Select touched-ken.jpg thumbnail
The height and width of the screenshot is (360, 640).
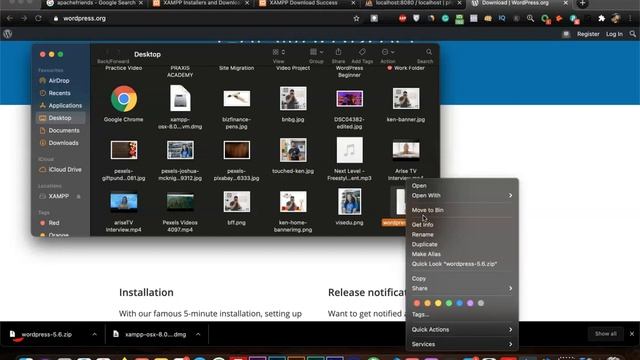293,150
